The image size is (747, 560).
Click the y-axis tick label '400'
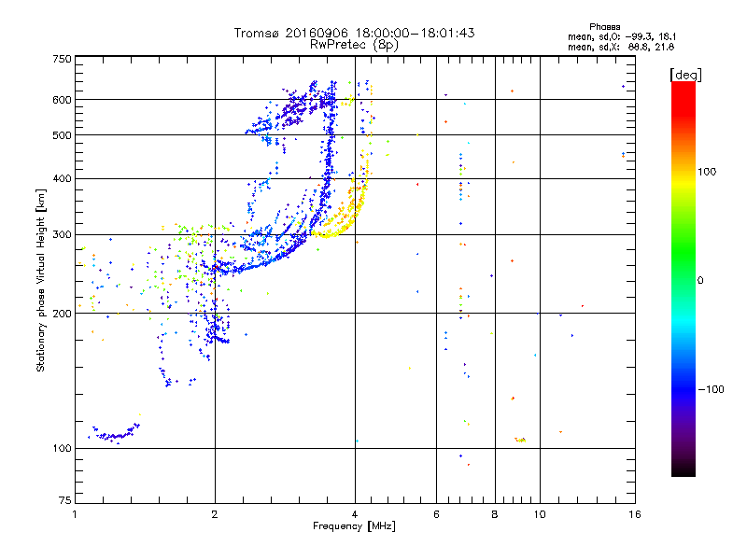[62, 178]
